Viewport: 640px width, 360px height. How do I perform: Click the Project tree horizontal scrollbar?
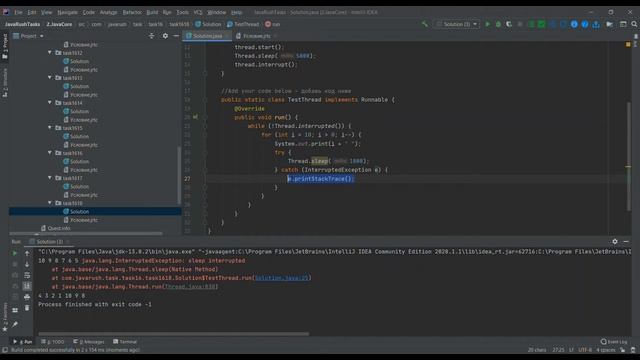tap(85, 234)
